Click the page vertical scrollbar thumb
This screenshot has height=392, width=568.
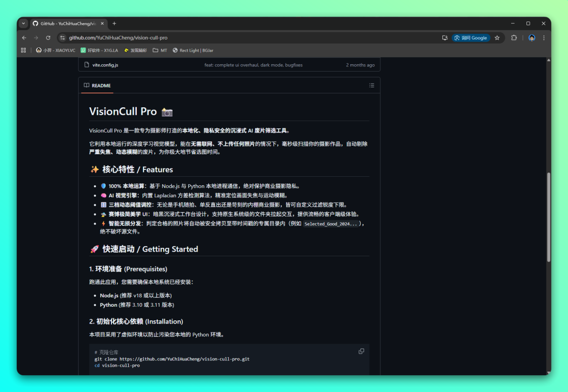549,217
